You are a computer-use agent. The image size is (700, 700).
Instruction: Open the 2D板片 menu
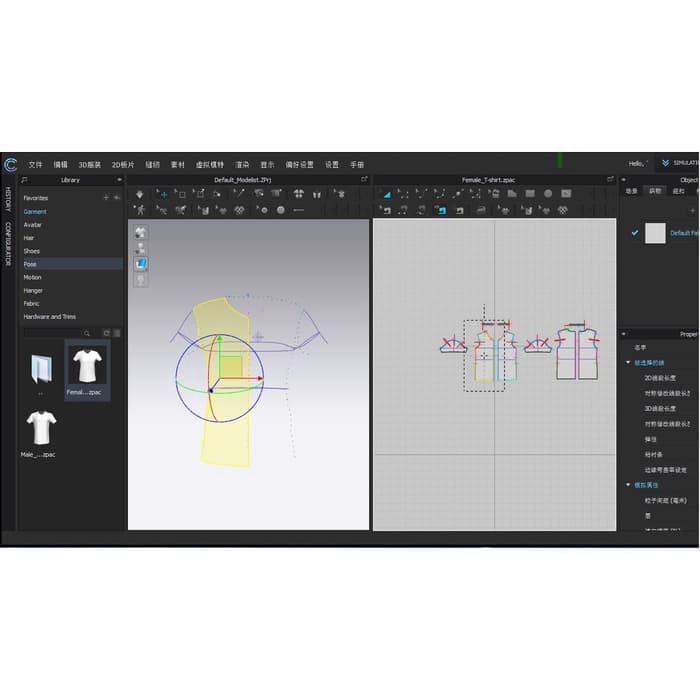point(123,165)
